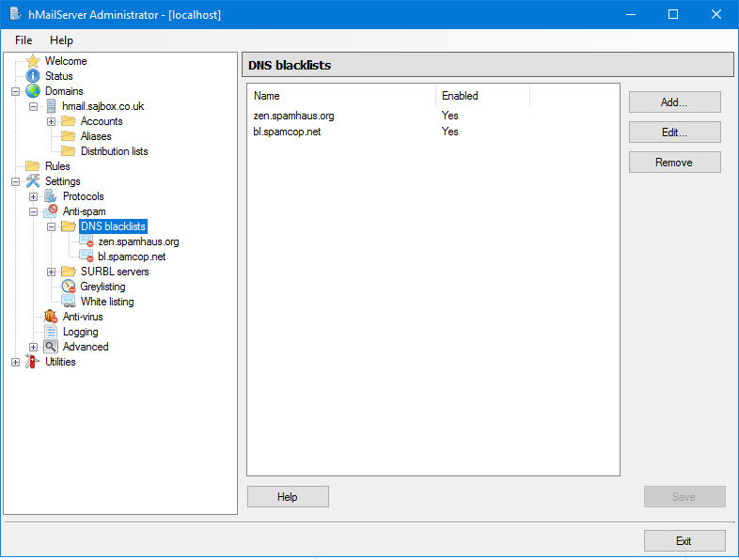Select Greylisting label in the tree

[102, 287]
